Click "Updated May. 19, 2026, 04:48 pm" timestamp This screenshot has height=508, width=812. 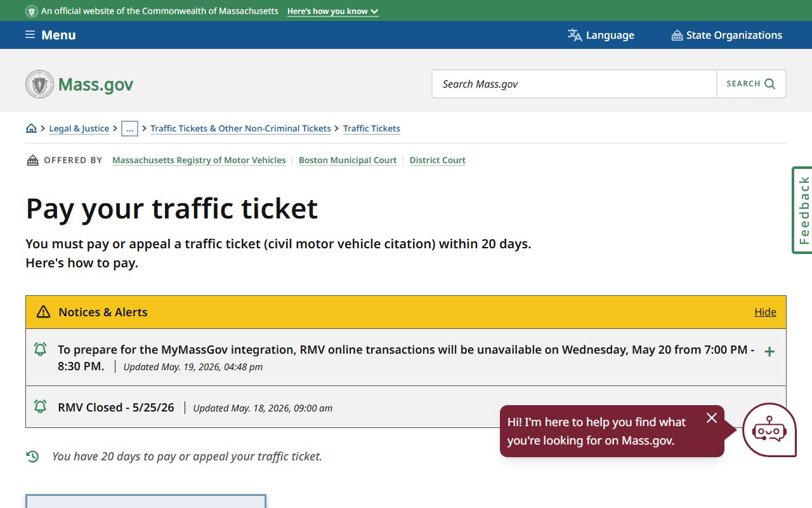click(193, 366)
